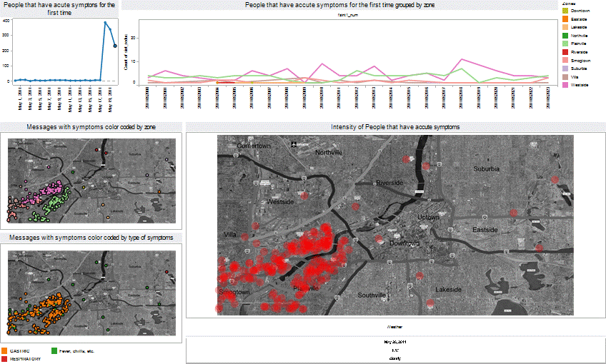Select the Lakeside legend swatch
Screen dimensions: 606x364
tap(565, 27)
